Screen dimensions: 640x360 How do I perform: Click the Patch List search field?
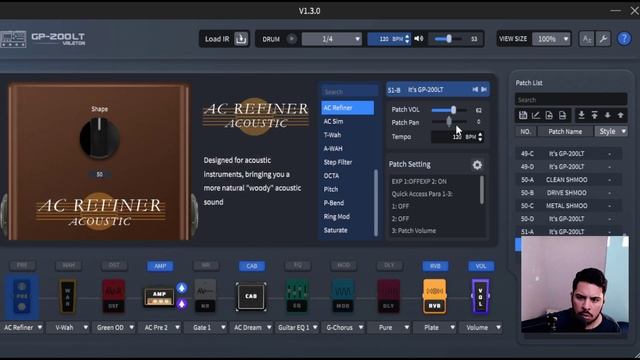tap(571, 100)
